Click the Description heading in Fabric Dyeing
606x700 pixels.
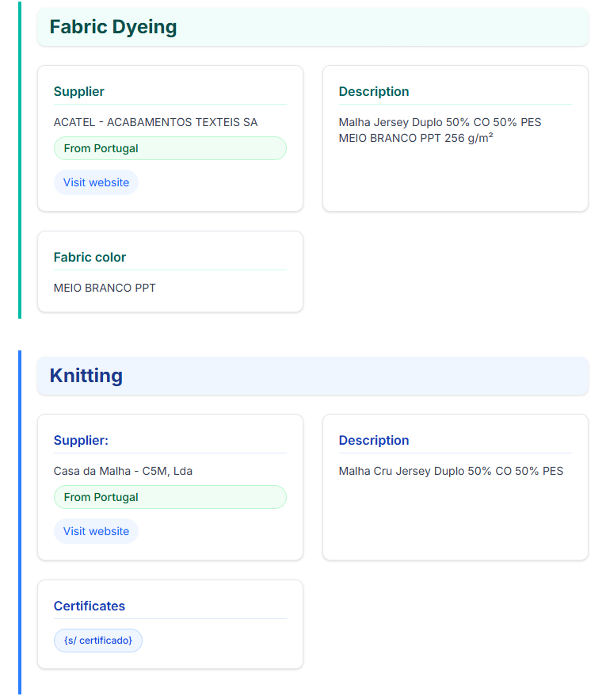[x=374, y=92]
